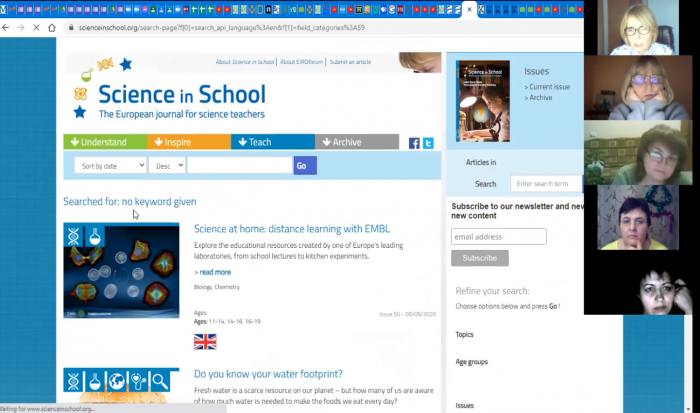Expand the Understand menu
The height and width of the screenshot is (413, 700).
pyautogui.click(x=104, y=142)
